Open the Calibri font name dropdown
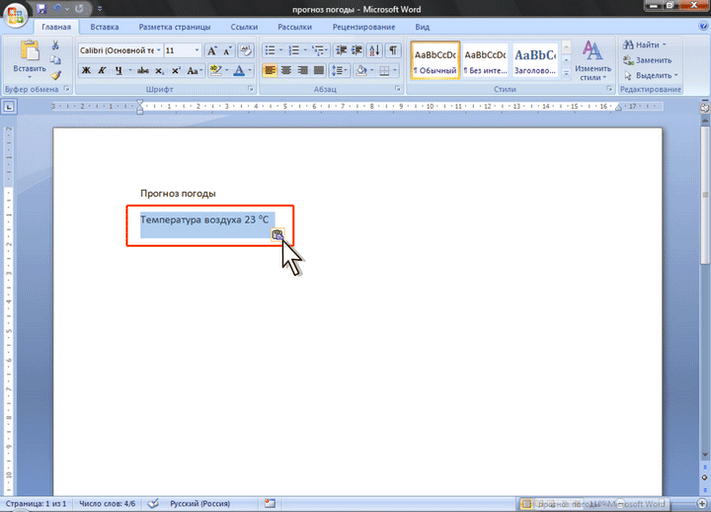The height and width of the screenshot is (512, 711). coord(159,50)
